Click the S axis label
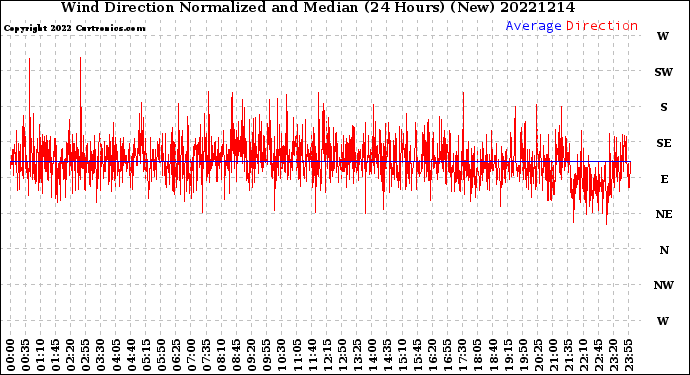 coord(664,107)
